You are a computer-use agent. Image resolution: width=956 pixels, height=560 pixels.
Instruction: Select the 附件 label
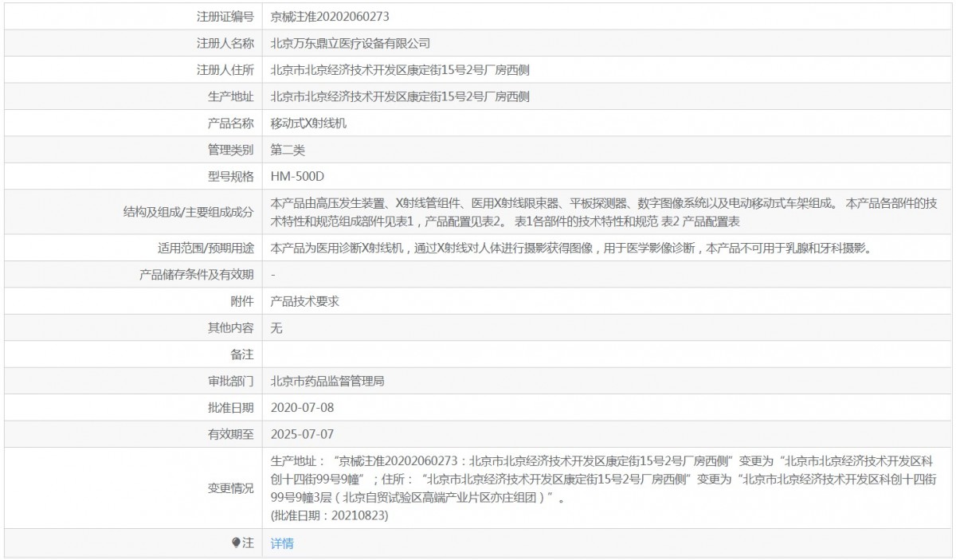click(242, 301)
